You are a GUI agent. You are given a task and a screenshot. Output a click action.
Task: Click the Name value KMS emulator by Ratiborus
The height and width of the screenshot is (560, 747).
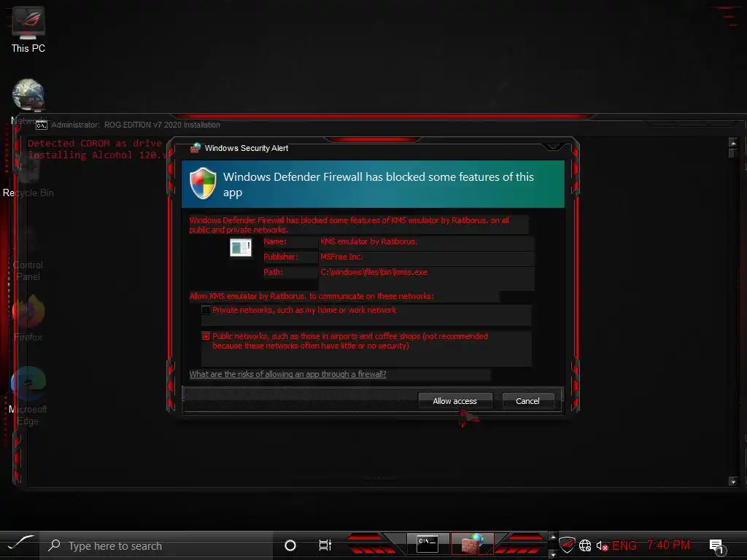[x=368, y=241]
